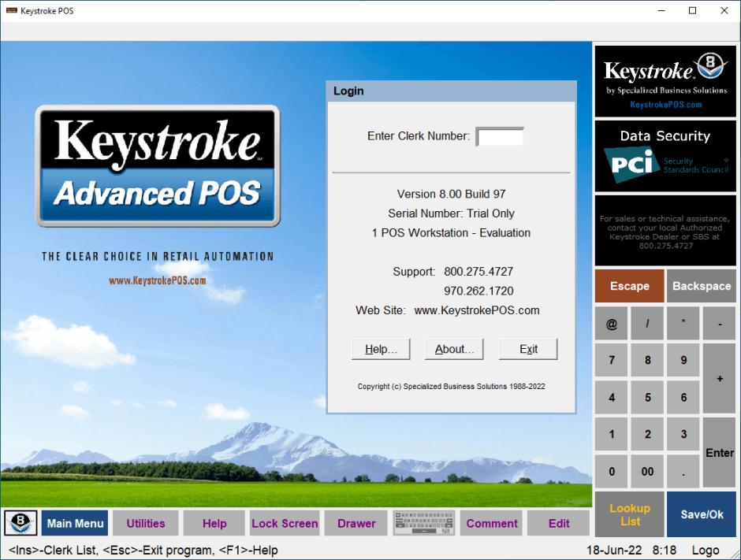The width and height of the screenshot is (741, 560).
Task: Open the About... dialog
Action: 454,349
